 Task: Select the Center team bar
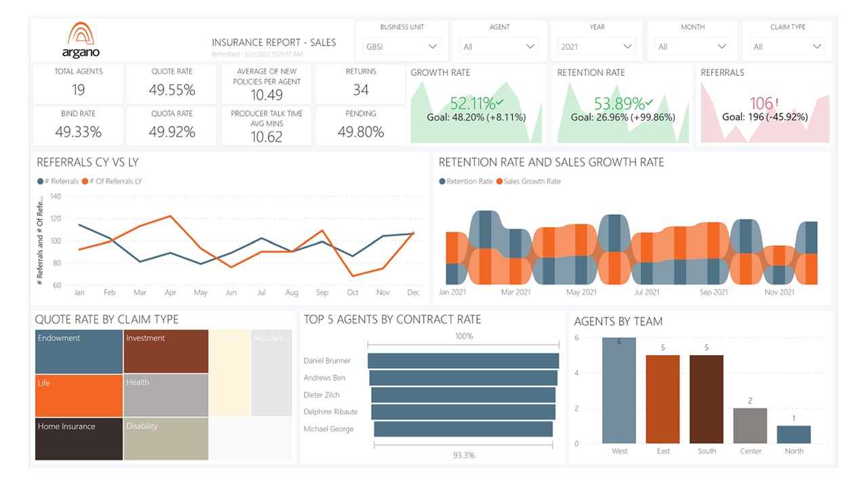coord(750,426)
